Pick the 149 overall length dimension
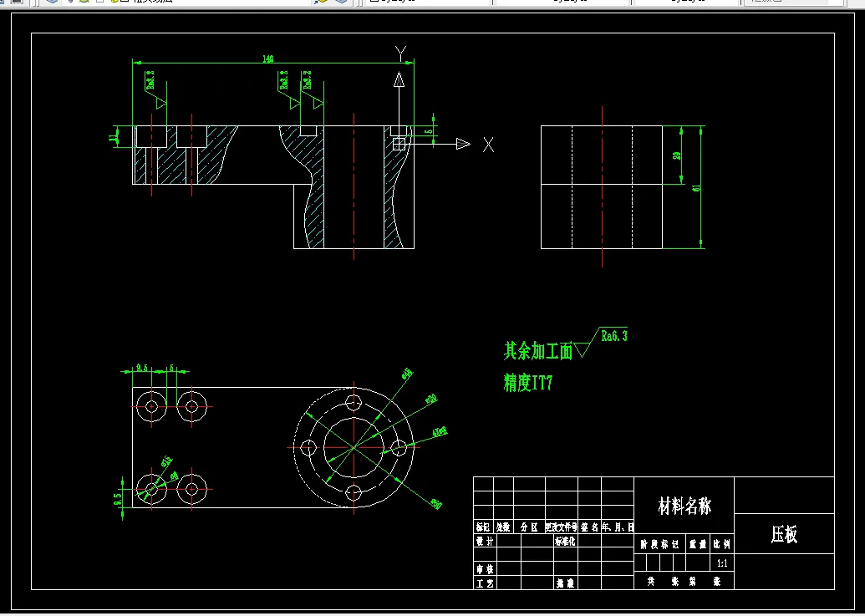Screen dimensions: 865x616 click(x=268, y=59)
